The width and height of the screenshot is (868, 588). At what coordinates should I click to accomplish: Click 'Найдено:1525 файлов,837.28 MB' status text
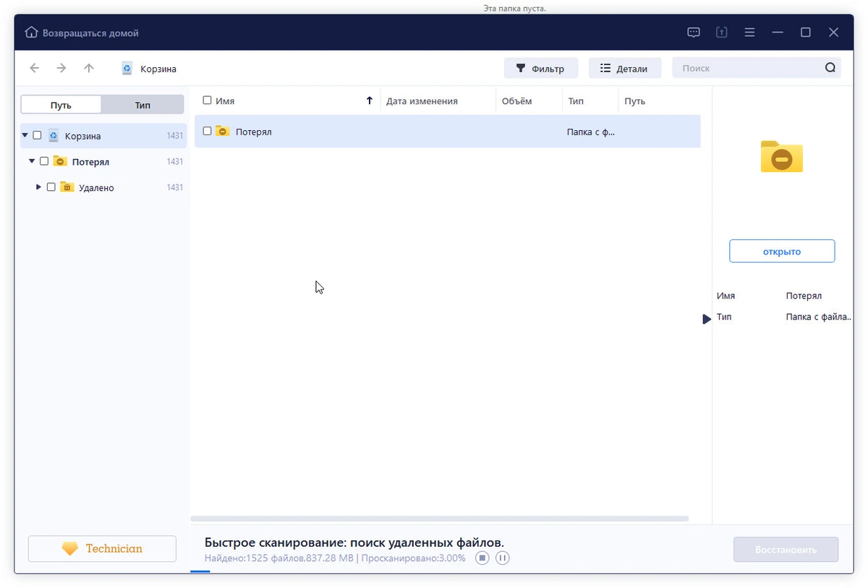click(280, 558)
